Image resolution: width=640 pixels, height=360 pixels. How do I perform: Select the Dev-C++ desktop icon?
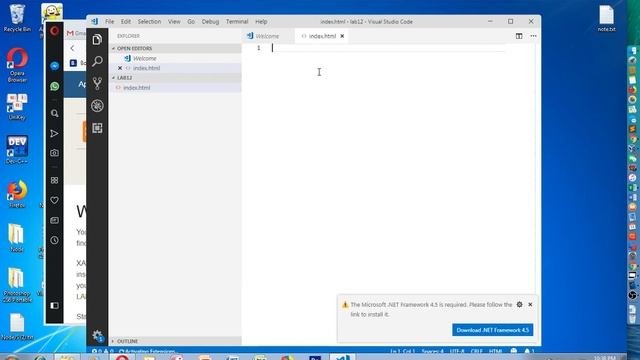(17, 150)
